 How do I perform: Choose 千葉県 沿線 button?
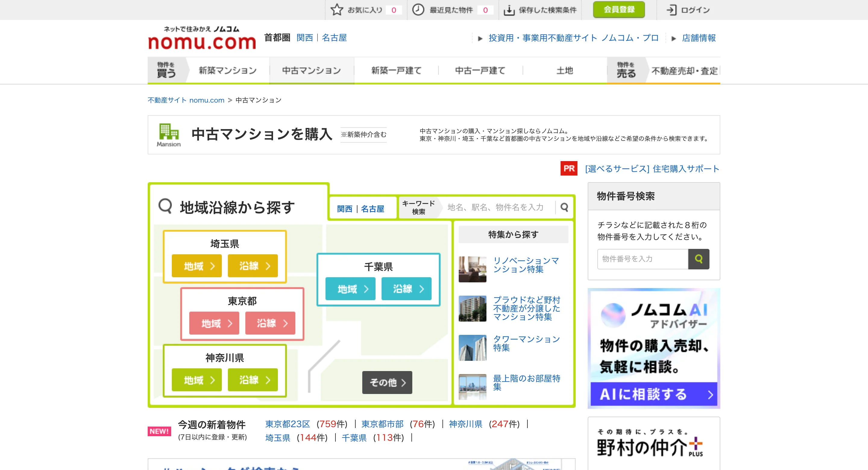(406, 289)
